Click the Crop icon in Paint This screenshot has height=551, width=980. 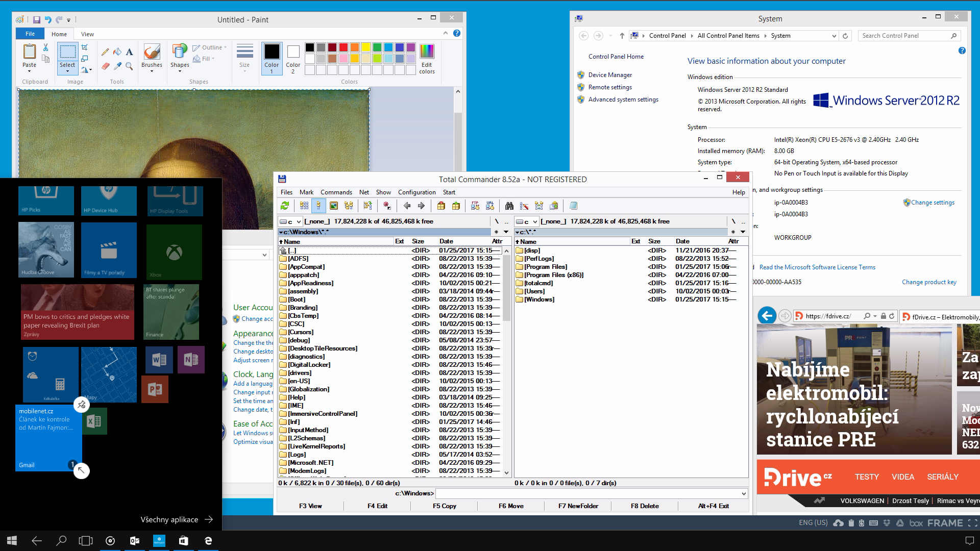[x=85, y=47]
